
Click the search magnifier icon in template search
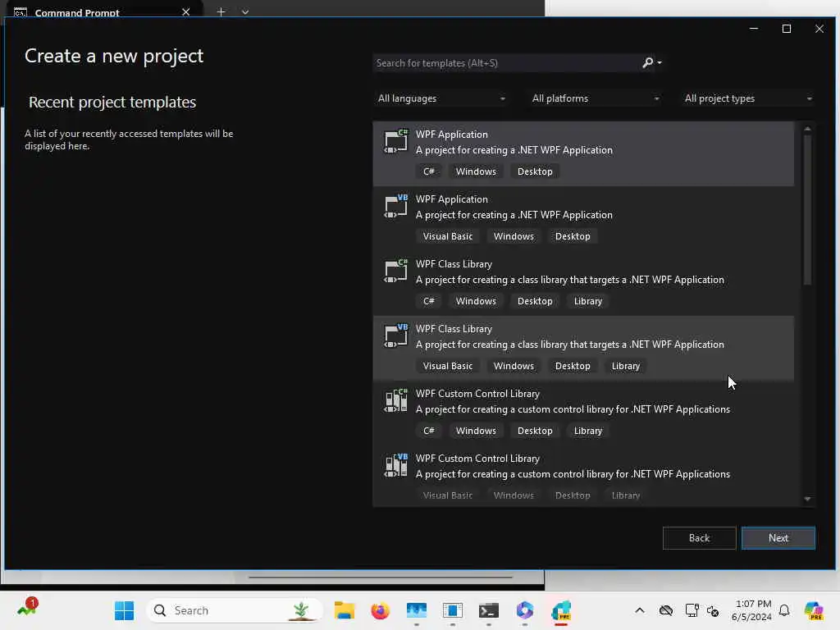click(648, 62)
